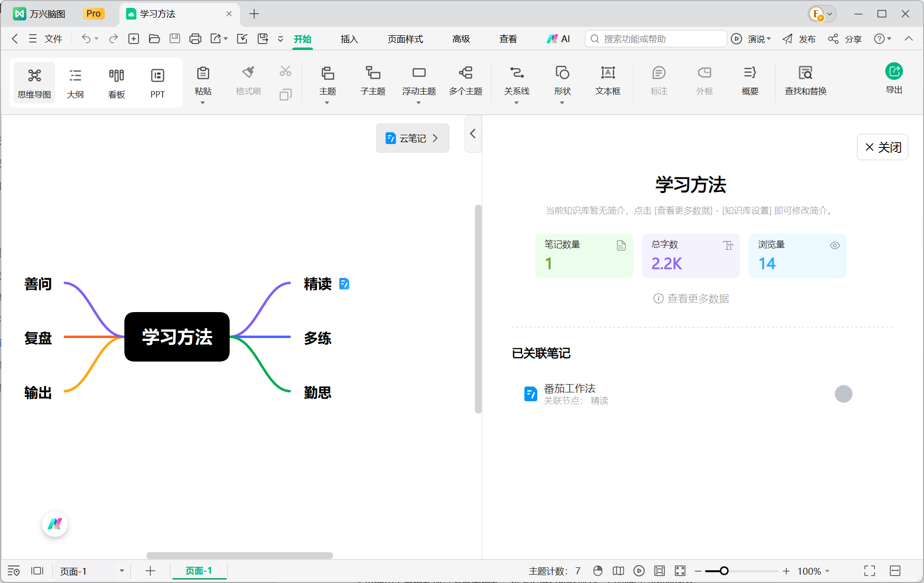This screenshot has height=583, width=924.
Task: Print the current document
Action: (x=195, y=39)
